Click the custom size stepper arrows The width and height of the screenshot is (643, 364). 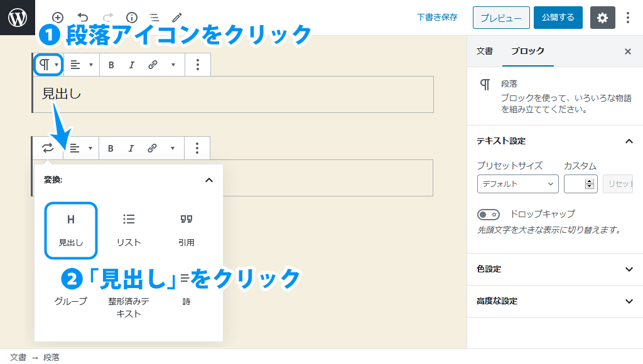(x=590, y=184)
